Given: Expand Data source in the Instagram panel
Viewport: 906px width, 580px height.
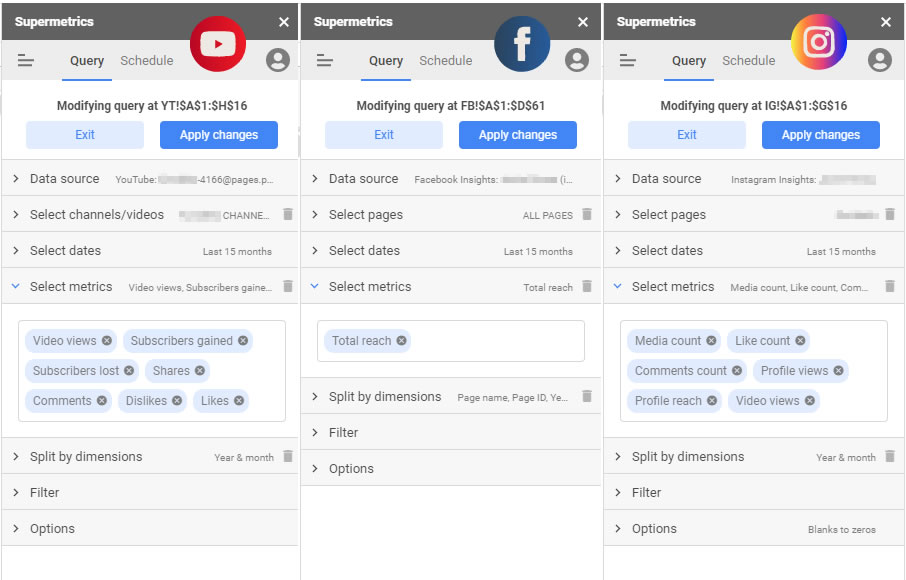Looking at the screenshot, I should click(x=754, y=179).
